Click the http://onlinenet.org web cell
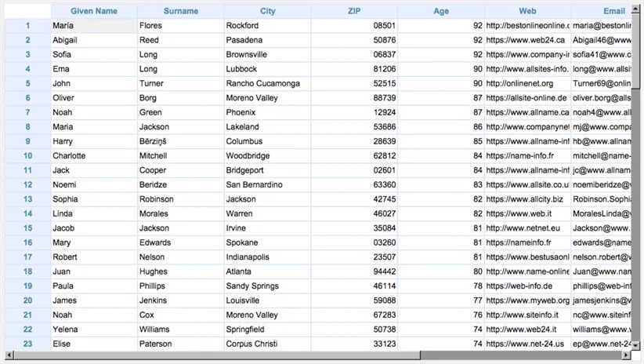Image resolution: width=644 pixels, height=364 pixels. point(527,83)
